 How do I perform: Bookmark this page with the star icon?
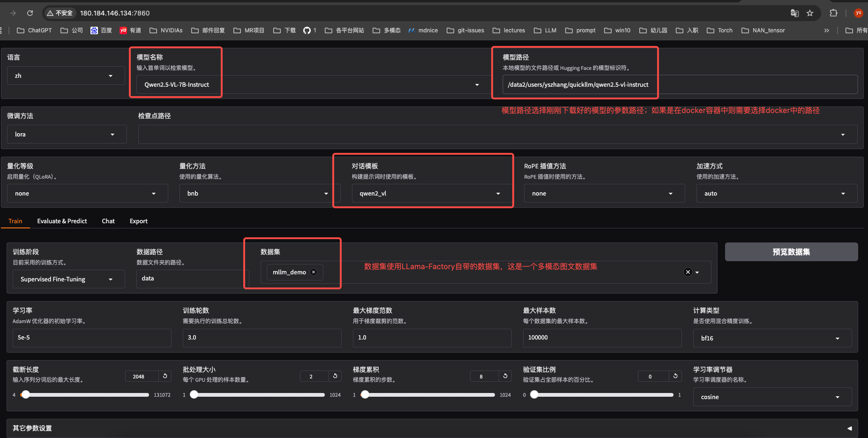[x=810, y=13]
